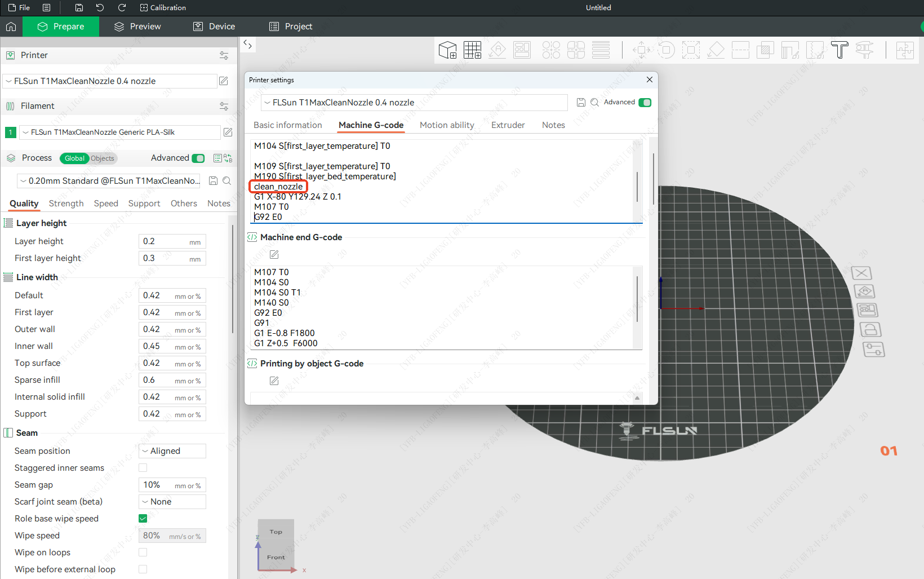
Task: Switch to Basic information tab
Action: 288,125
